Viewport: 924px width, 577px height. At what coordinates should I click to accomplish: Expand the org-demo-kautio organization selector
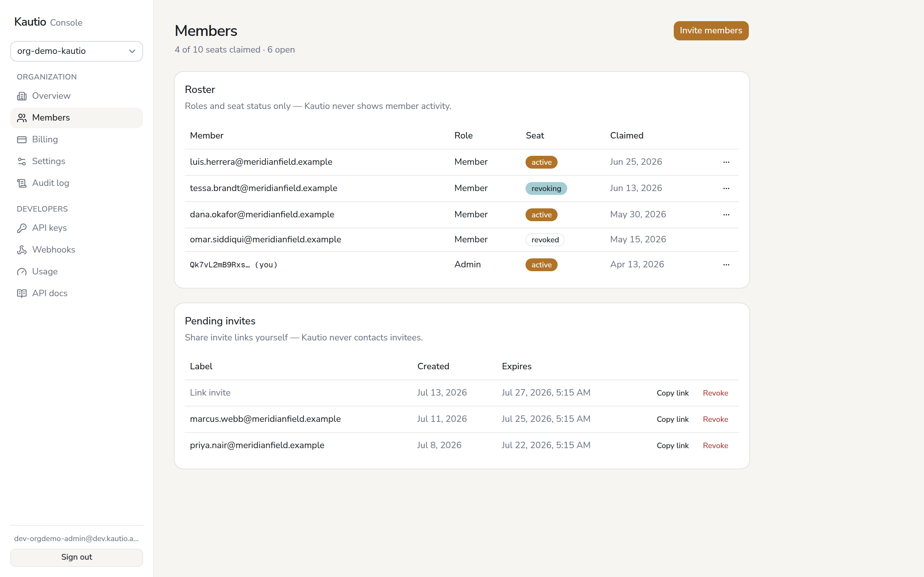pos(77,51)
